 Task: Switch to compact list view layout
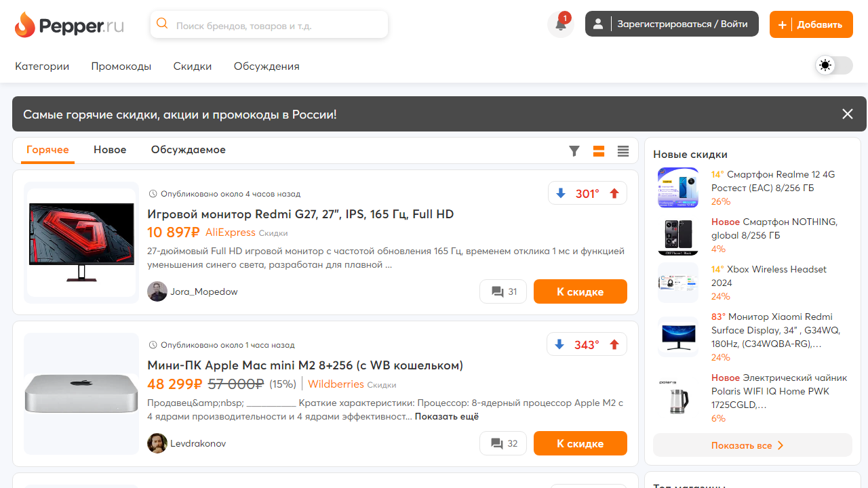click(623, 151)
